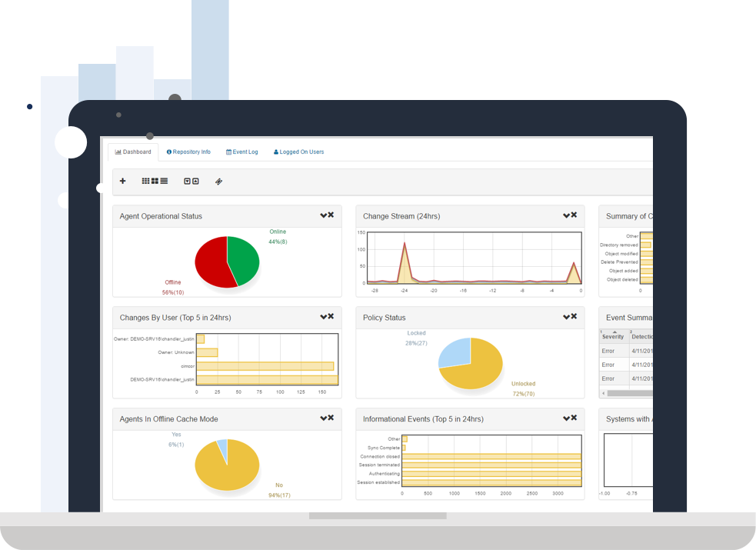Close the Changes By User widget
The width and height of the screenshot is (756, 550).
coord(331,317)
